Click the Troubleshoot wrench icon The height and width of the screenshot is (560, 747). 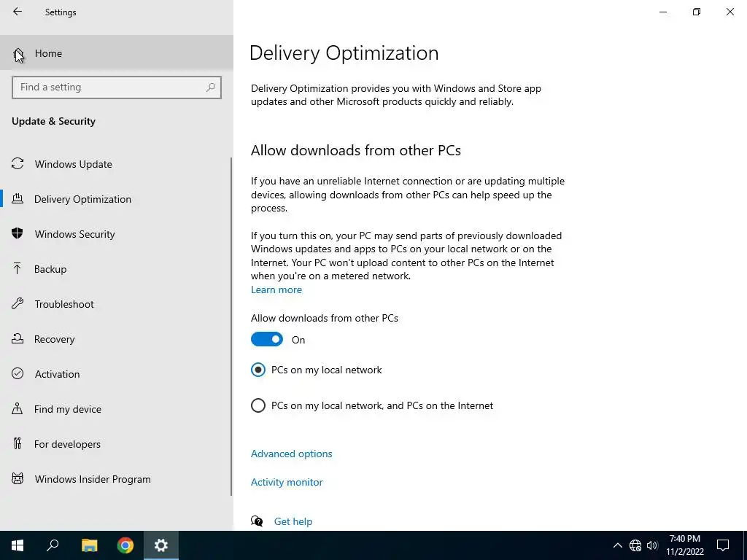pyautogui.click(x=18, y=303)
